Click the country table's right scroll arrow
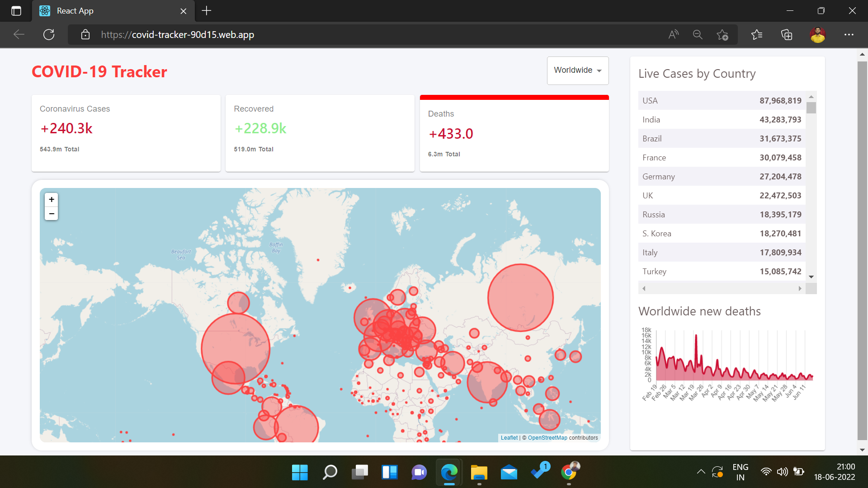 (x=800, y=288)
